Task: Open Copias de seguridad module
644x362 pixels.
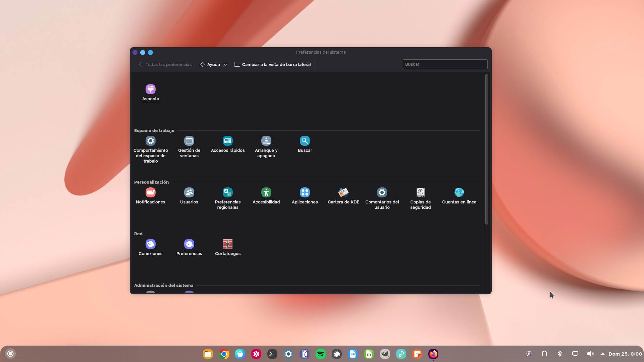Action: [x=421, y=199]
